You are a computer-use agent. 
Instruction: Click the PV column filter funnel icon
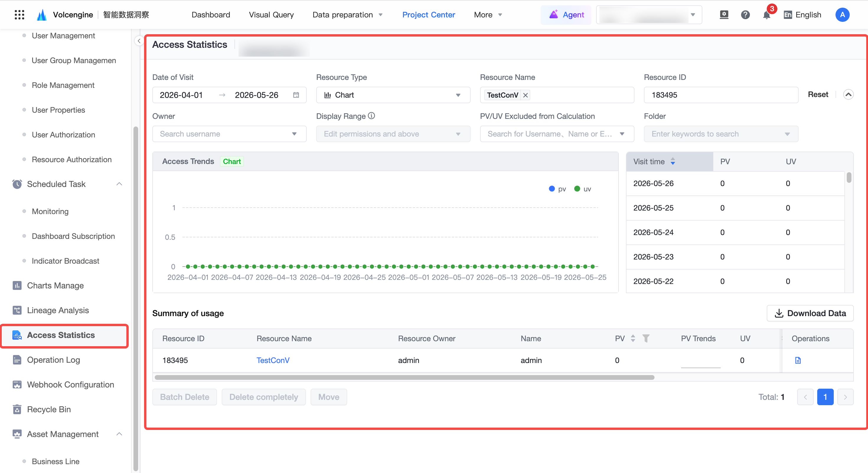click(x=645, y=338)
